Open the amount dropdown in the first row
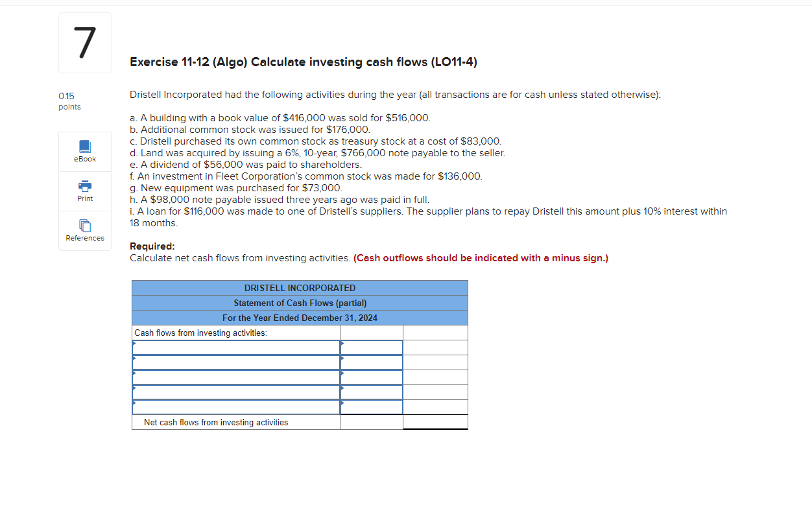This screenshot has width=812, height=507. click(371, 347)
